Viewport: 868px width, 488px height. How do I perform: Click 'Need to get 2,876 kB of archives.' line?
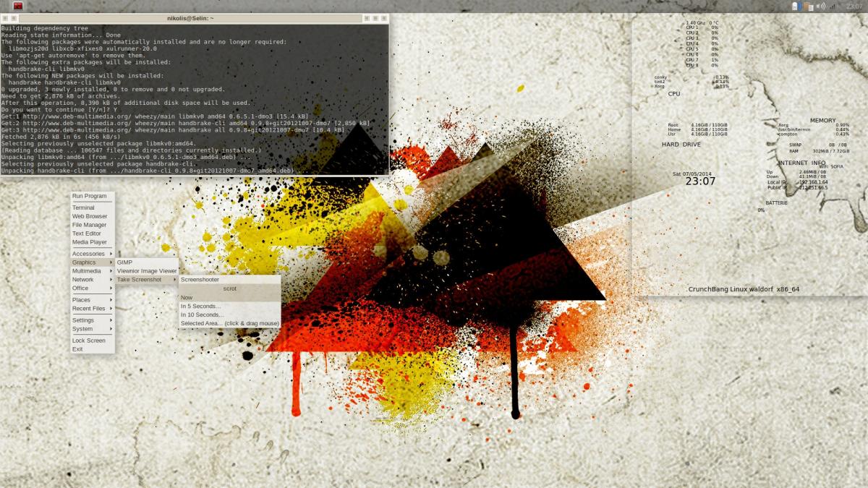(x=60, y=96)
